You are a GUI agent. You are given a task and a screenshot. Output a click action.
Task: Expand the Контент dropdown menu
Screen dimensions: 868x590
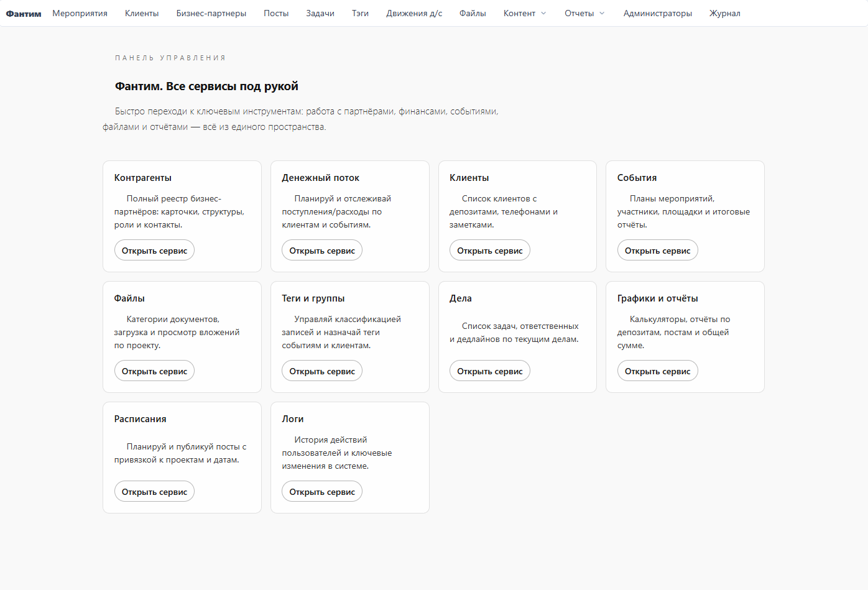coord(524,14)
